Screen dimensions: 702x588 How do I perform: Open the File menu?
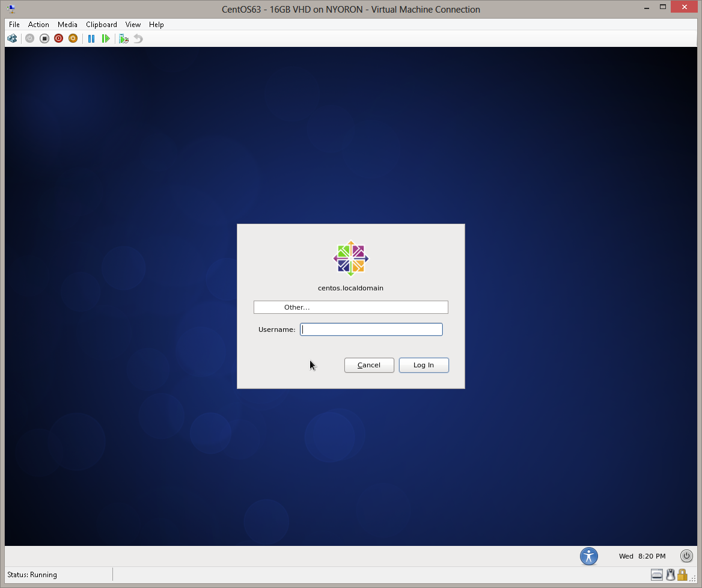(14, 25)
